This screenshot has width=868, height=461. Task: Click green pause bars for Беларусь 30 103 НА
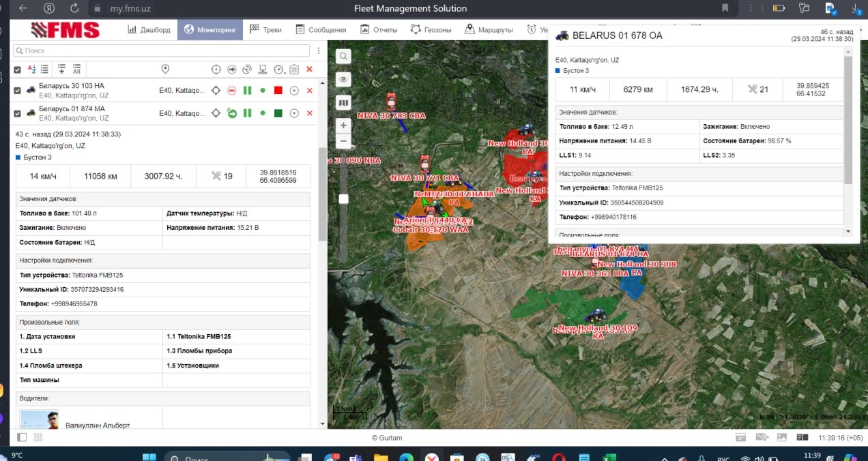247,91
